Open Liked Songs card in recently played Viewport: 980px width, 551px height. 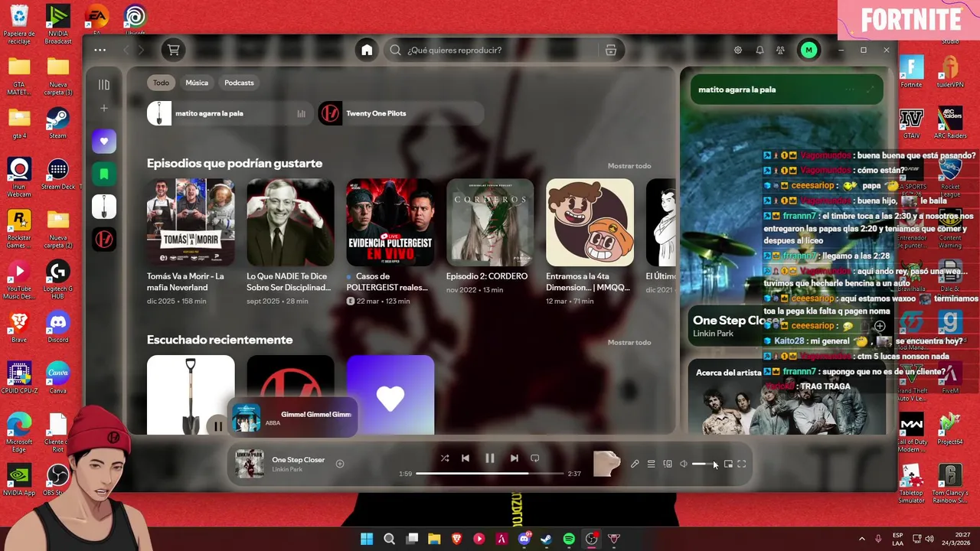(x=390, y=395)
